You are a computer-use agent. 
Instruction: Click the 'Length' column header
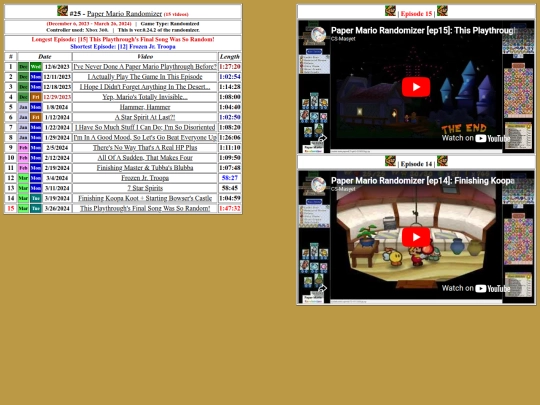point(230,56)
